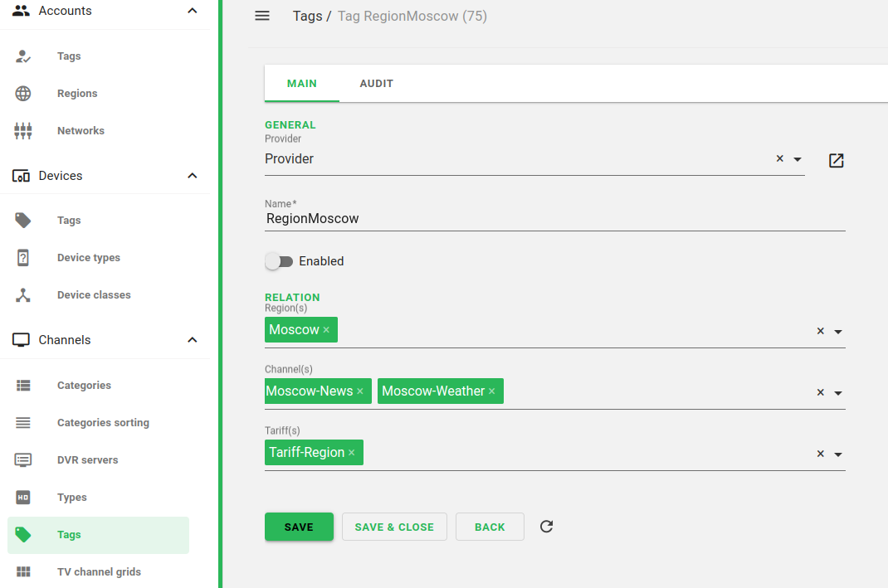Click the refresh icon beside Back

point(546,527)
